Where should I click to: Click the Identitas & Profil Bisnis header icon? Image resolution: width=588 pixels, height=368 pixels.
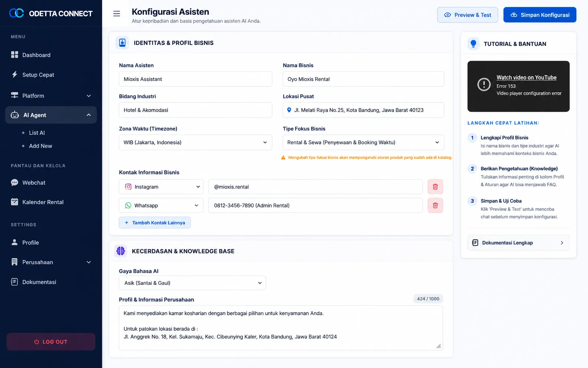coord(122,43)
